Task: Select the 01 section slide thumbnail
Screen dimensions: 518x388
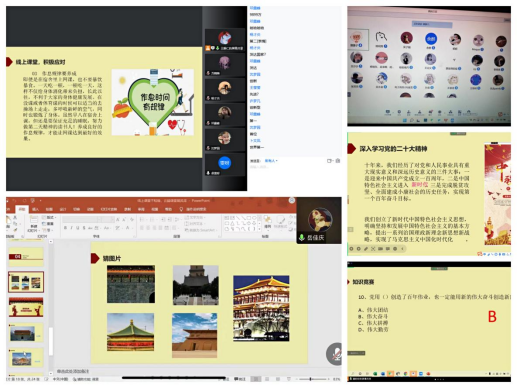Action: click(26, 257)
